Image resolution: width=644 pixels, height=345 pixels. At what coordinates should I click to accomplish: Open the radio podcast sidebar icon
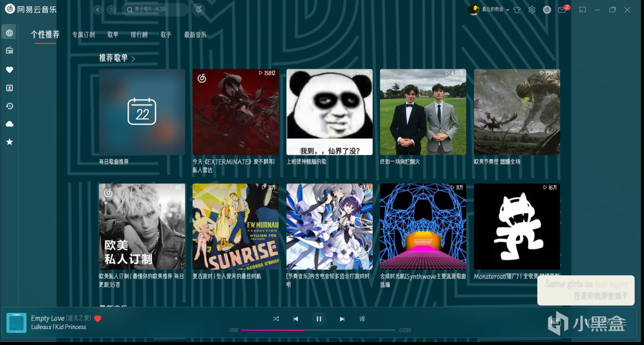(10, 50)
